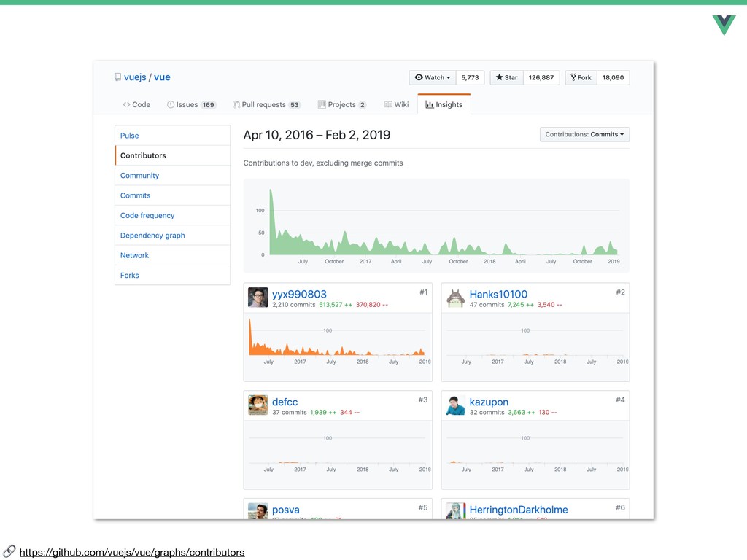Click defcc's avatar
Image resolution: width=747 pixels, height=560 pixels.
(x=258, y=405)
